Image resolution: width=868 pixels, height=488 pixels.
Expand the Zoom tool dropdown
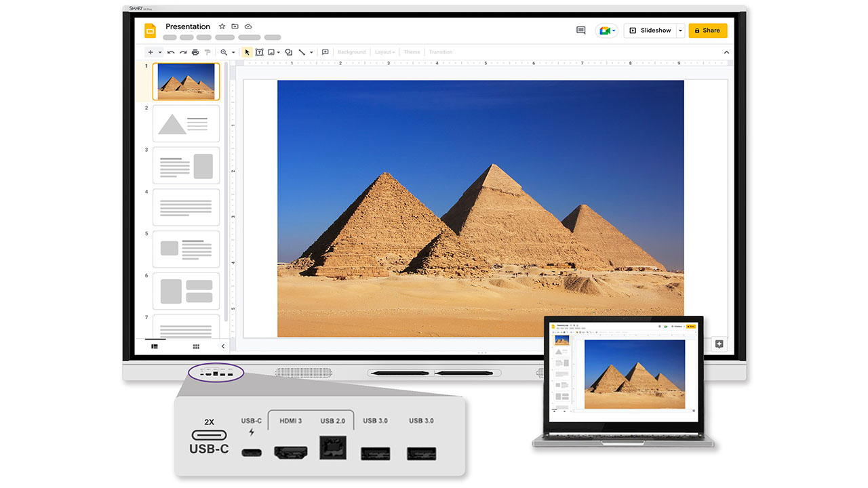(232, 52)
